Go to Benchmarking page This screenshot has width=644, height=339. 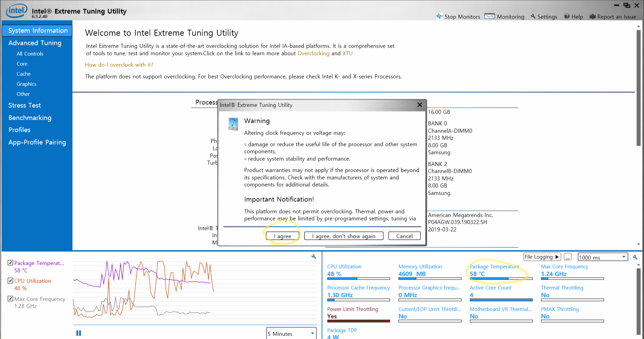(30, 118)
